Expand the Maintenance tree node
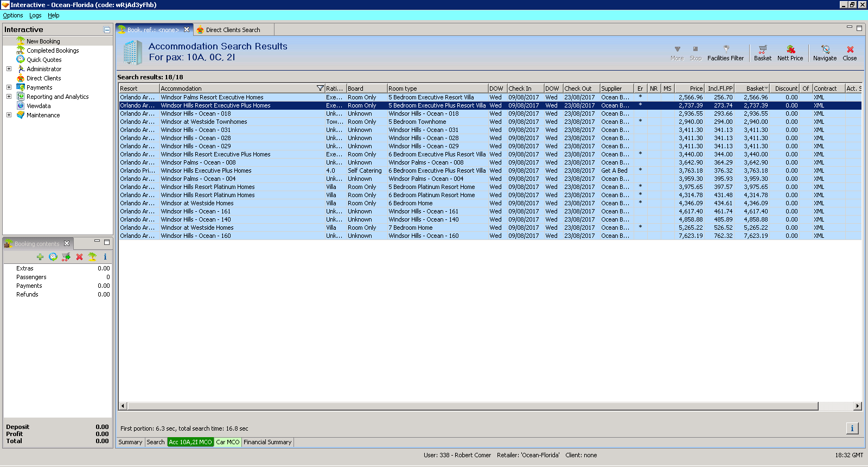Viewport: 868px width, 467px height. [x=9, y=115]
